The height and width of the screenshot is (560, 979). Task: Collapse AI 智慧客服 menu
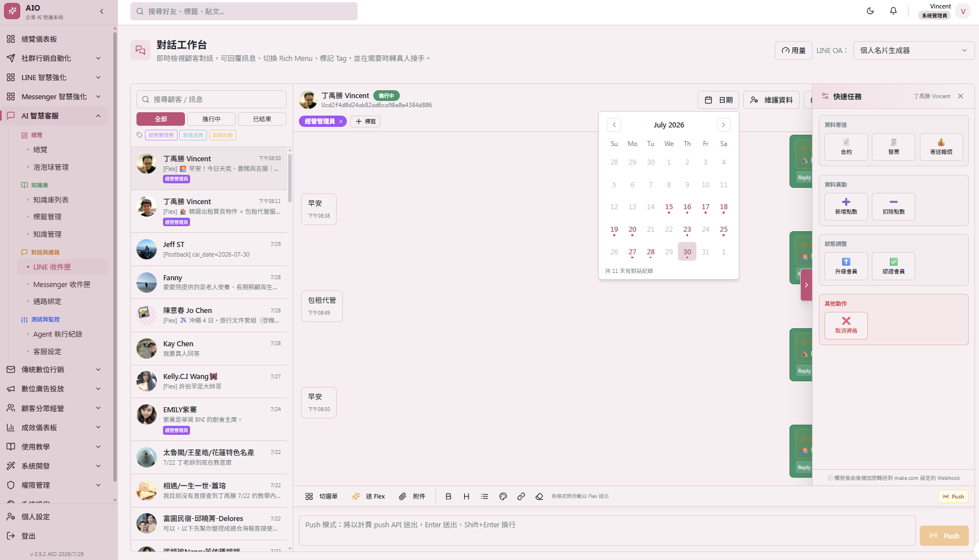59,116
